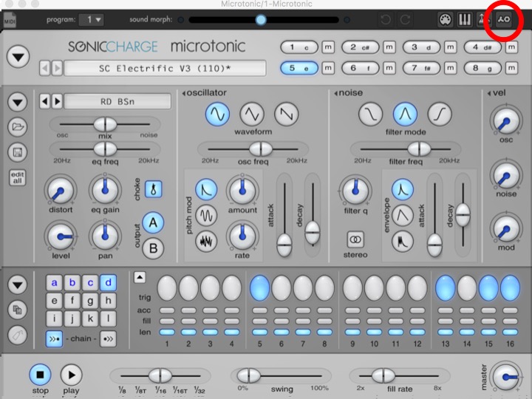Mute drum channel 5
532x399 pixels.
point(328,68)
